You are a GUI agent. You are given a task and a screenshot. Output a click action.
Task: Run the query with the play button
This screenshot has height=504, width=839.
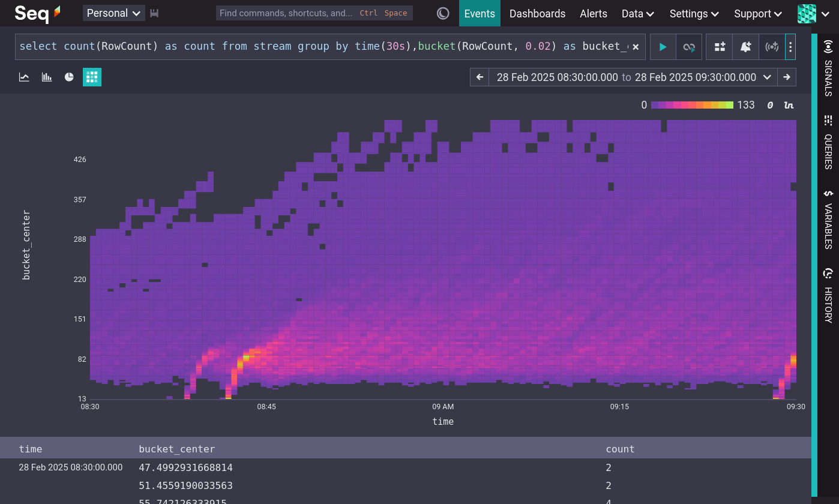point(663,47)
